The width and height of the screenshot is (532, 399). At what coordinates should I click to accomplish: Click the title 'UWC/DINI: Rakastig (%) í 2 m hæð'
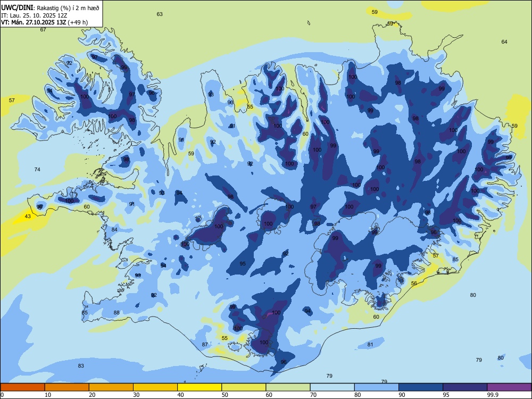coord(50,8)
